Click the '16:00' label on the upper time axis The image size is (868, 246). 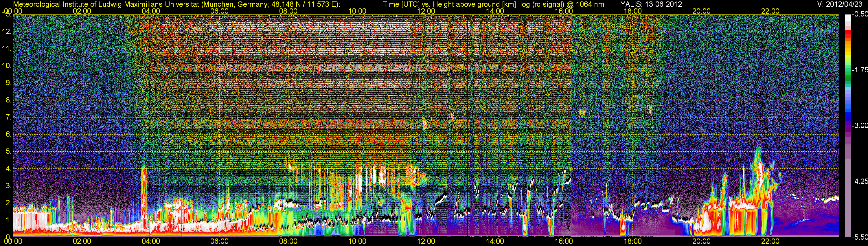[x=564, y=11]
